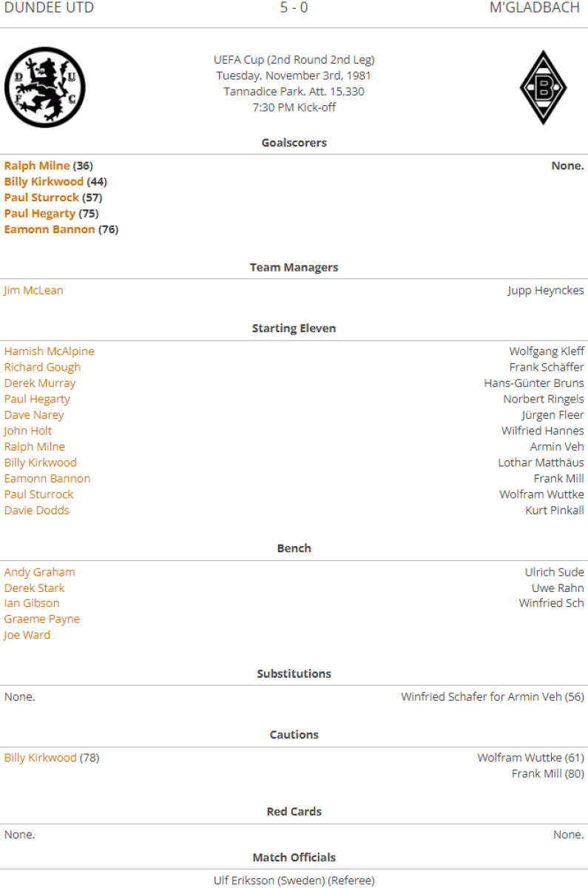Open Richard Gough player page

coord(42,367)
